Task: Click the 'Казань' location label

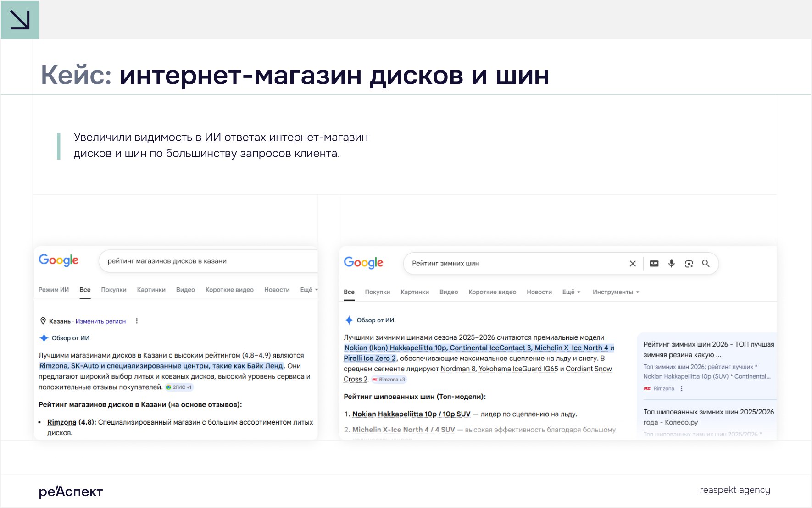Action: coord(60,321)
